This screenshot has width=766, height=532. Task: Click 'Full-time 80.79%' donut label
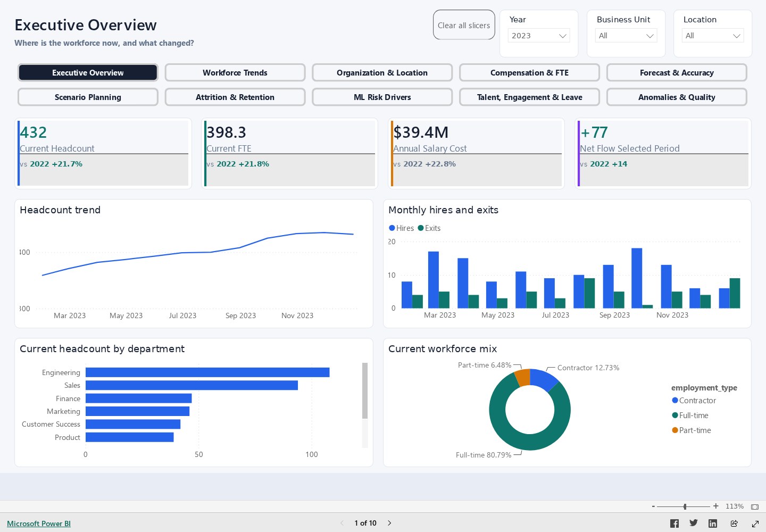(x=484, y=455)
